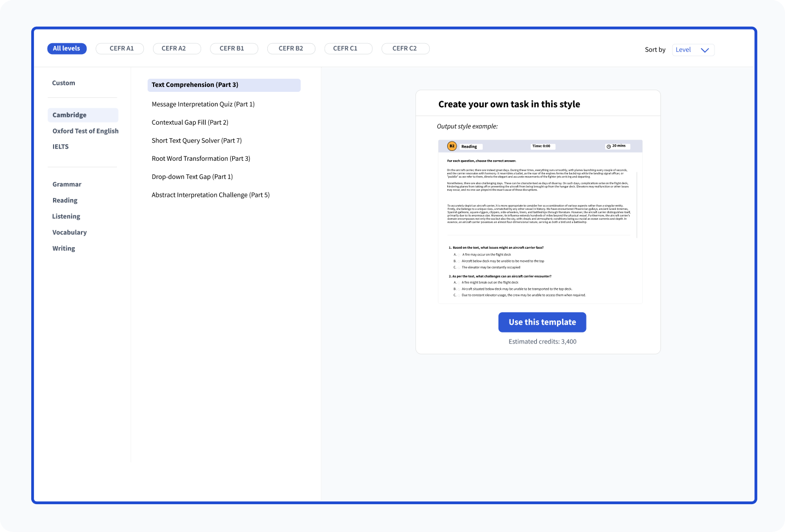Select the All levels filter pill
The image size is (785, 532).
click(67, 49)
